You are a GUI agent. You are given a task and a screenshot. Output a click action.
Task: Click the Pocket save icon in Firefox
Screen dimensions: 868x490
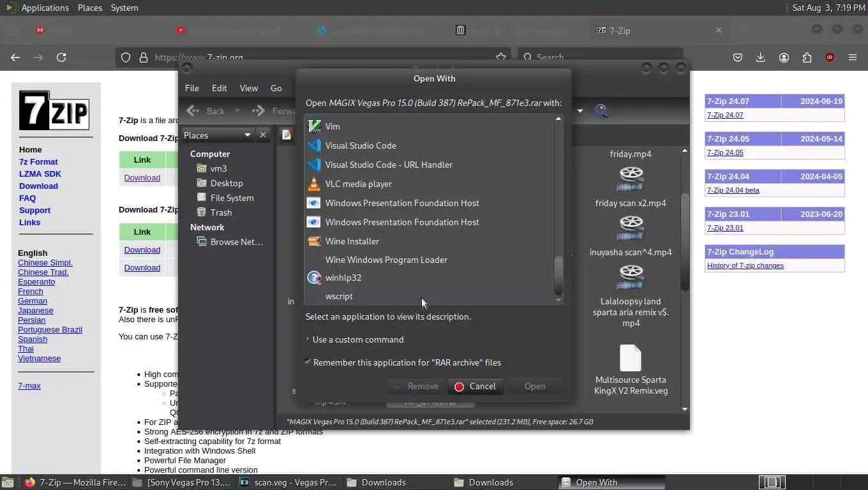738,57
